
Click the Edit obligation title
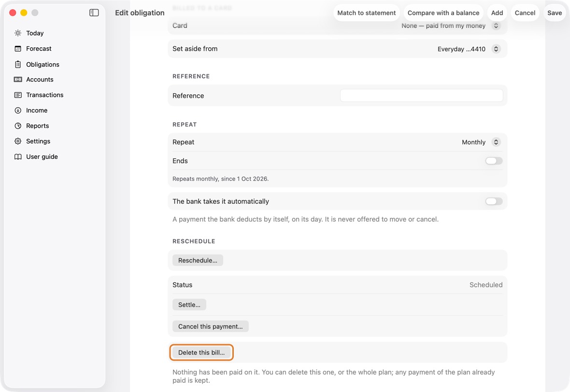(140, 13)
